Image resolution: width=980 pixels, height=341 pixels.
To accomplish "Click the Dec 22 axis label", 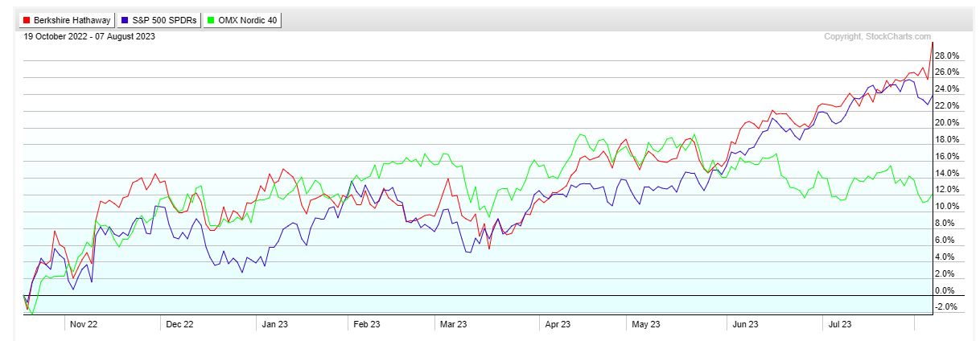I will 179,324.
